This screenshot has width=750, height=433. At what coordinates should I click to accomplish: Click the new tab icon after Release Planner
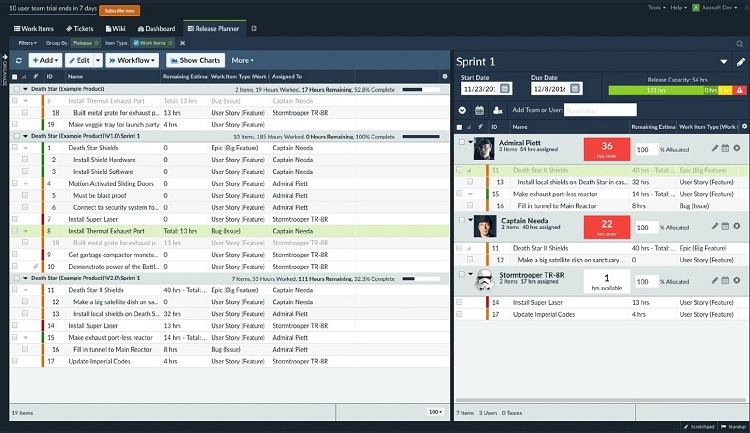click(254, 29)
